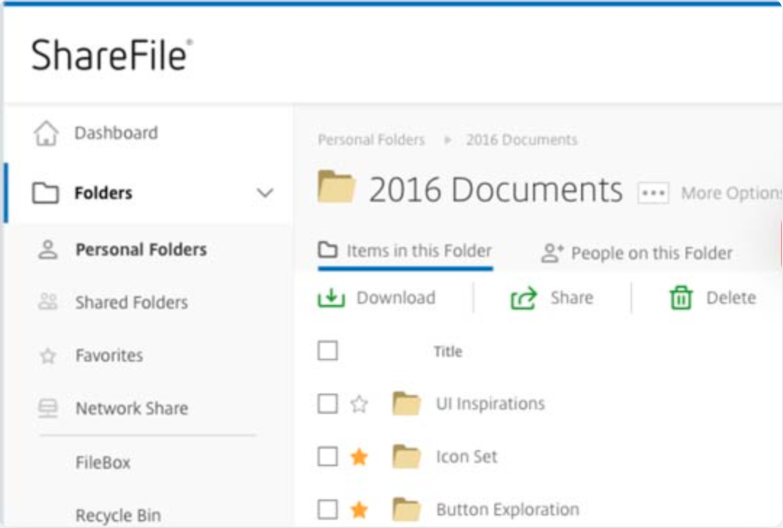Star the UI Inspirations folder
783x528 pixels.
click(359, 404)
